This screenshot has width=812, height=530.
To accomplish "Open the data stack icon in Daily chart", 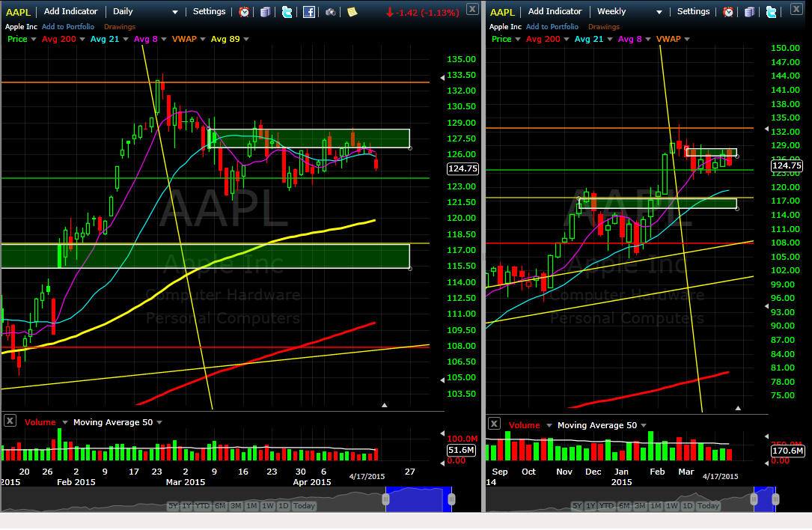I will coord(265,12).
